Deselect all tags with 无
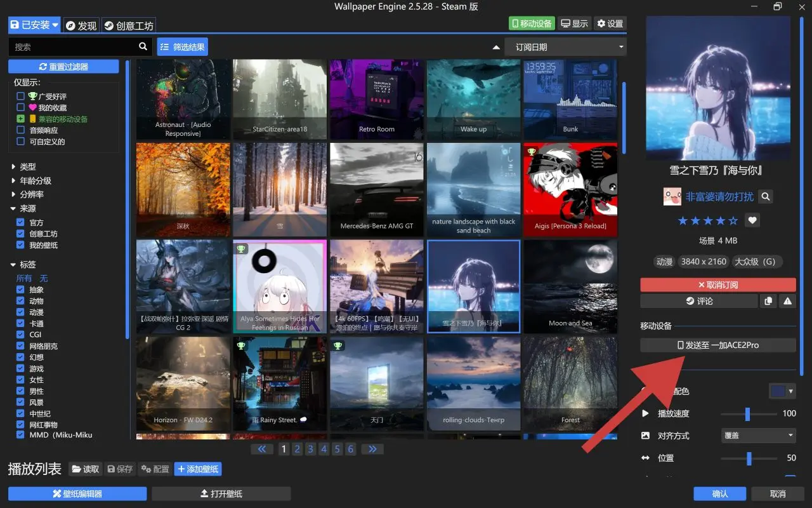The width and height of the screenshot is (812, 508). click(44, 278)
